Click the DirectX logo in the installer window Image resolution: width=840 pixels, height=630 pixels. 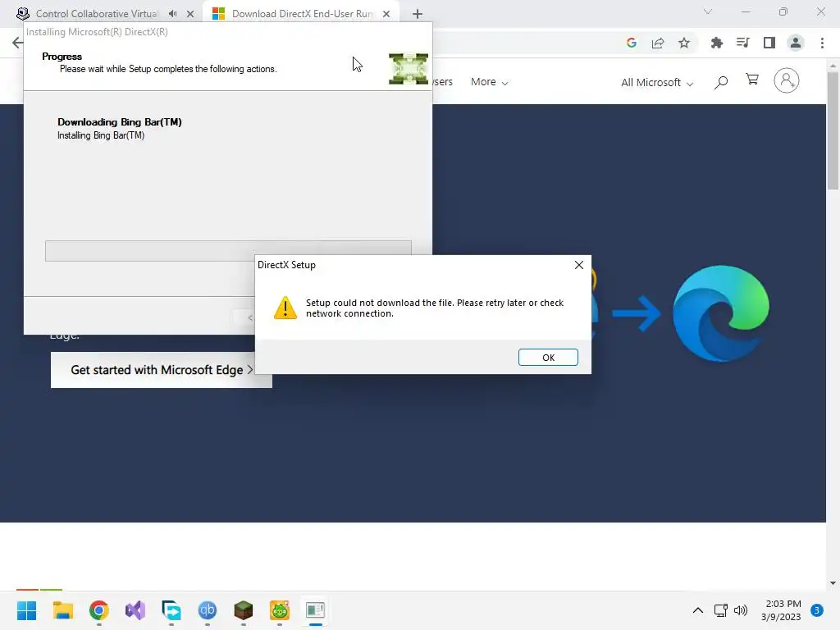[409, 69]
